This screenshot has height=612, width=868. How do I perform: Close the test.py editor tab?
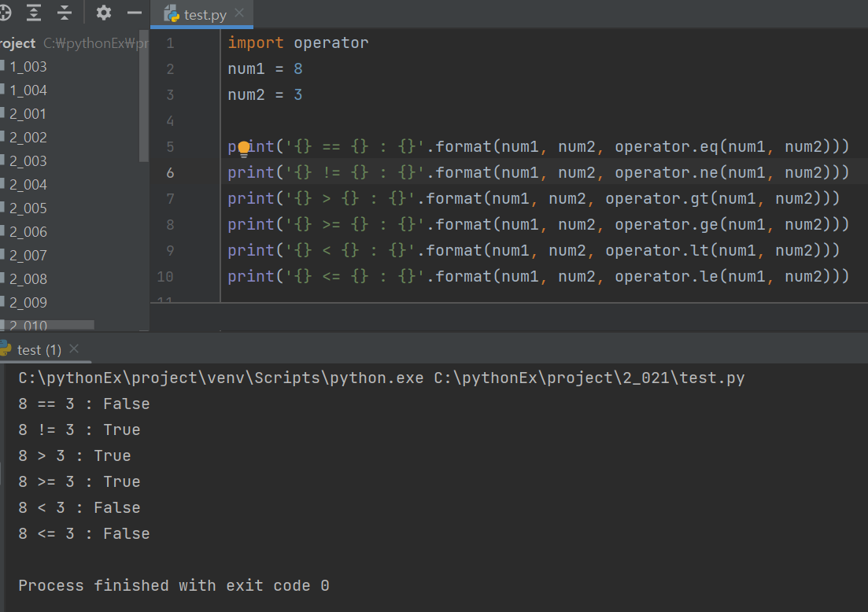point(239,13)
